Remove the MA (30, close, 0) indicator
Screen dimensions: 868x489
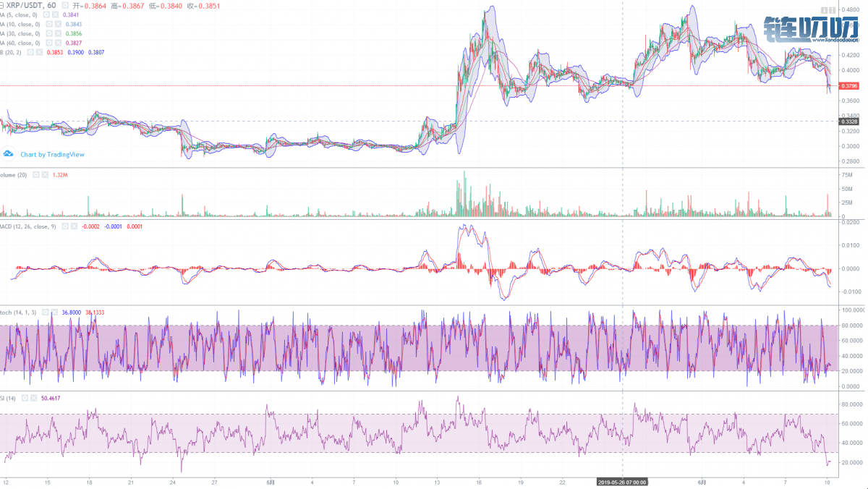tap(58, 33)
